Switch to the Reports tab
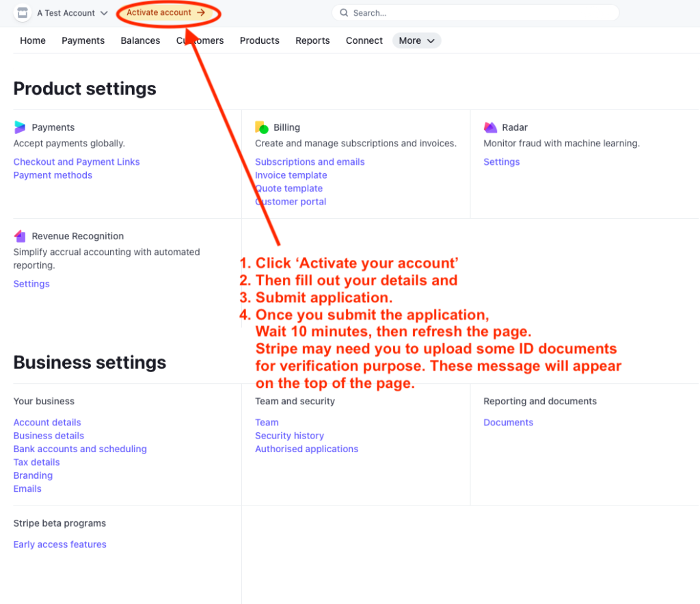The image size is (700, 604). pos(312,40)
